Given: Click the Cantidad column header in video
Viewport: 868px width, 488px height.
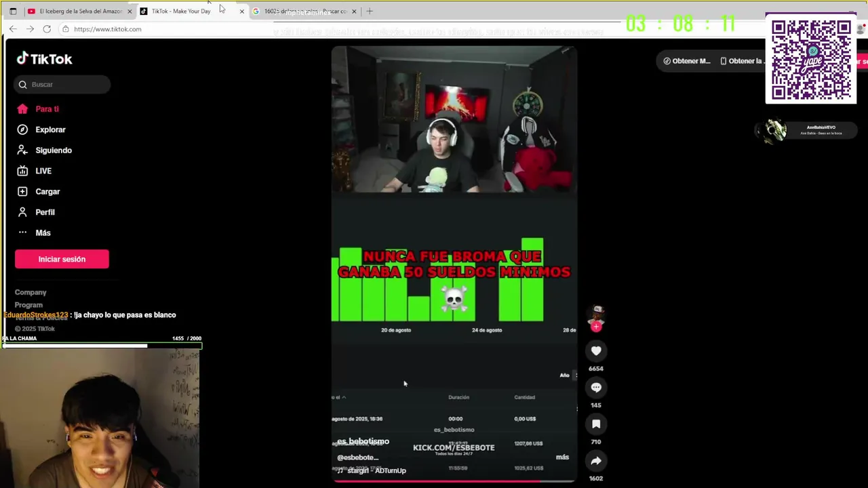Looking at the screenshot, I should (x=524, y=397).
